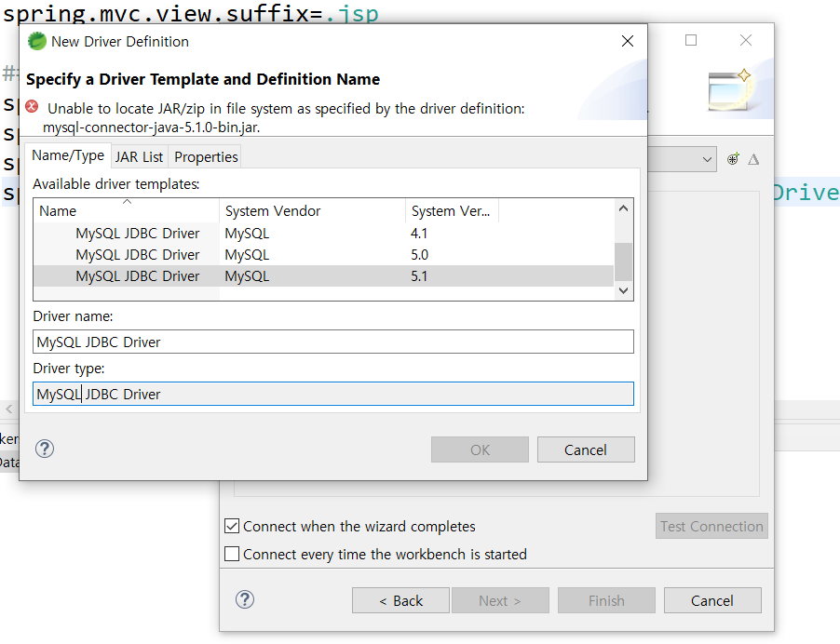
Task: Click the templates list scrollbar thumb
Action: (x=623, y=262)
